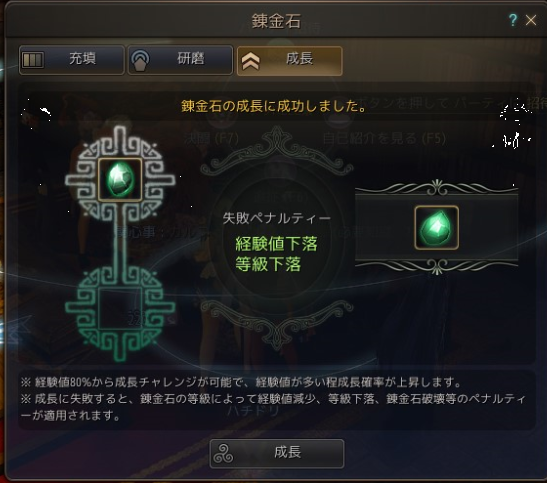Click the 錬金石 window title
The image size is (547, 483).
[276, 21]
